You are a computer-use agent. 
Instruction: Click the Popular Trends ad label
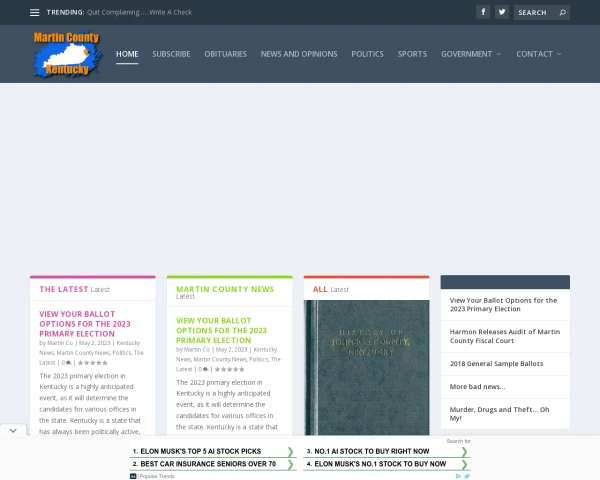pos(157,476)
